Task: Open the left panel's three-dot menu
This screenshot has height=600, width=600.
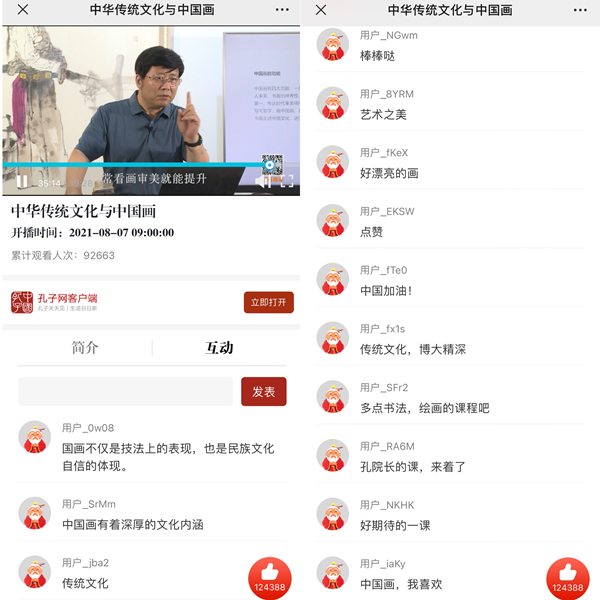Action: (x=282, y=10)
